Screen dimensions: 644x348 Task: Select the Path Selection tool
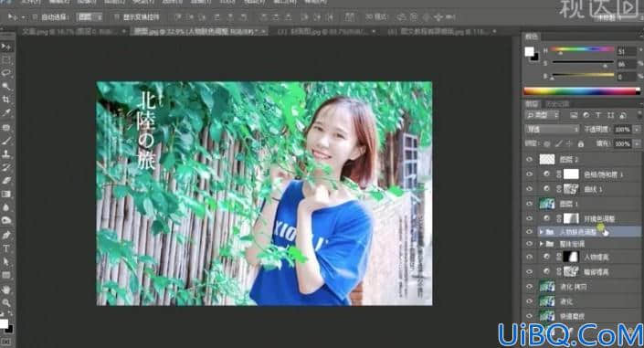[x=6, y=262]
